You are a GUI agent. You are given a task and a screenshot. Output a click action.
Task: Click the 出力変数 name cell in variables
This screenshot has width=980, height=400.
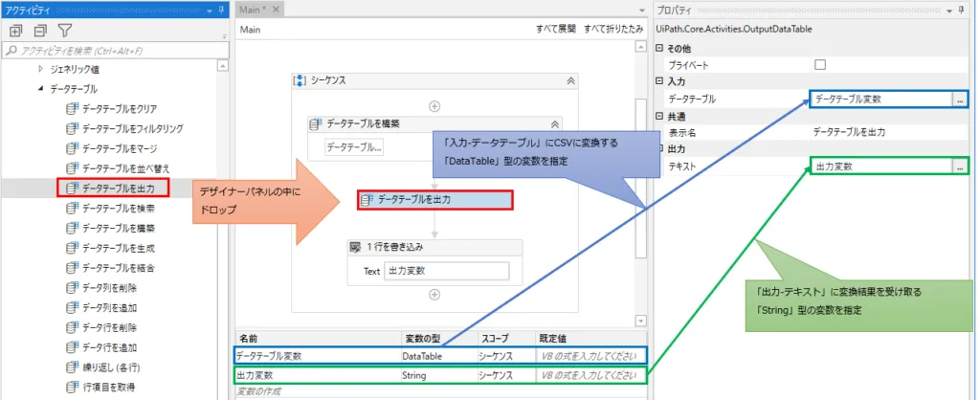click(317, 376)
